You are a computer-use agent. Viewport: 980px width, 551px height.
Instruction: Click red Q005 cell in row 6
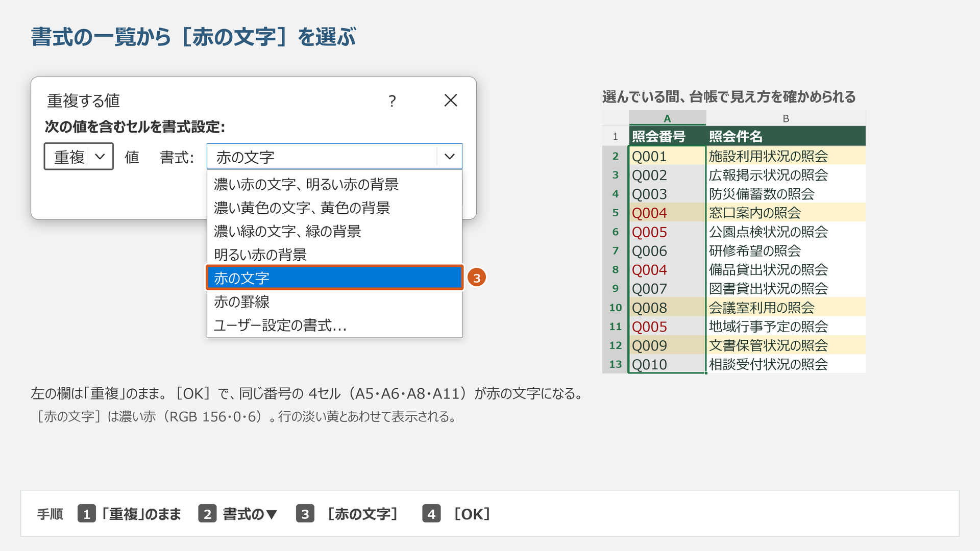(667, 232)
